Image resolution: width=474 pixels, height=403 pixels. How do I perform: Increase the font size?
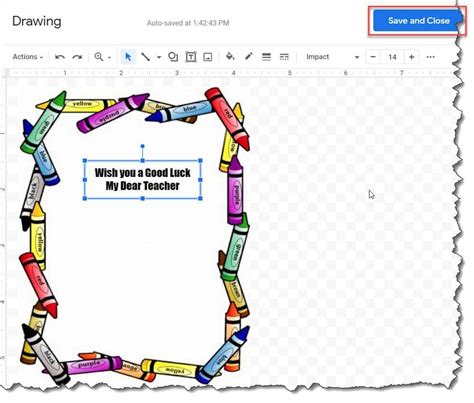pyautogui.click(x=412, y=57)
